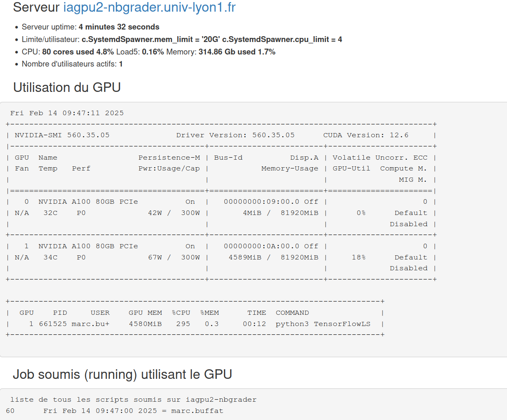Viewport: 507px width, 420px height.
Task: Click marc.buffat in the submitted scripts list
Action: [x=197, y=411]
